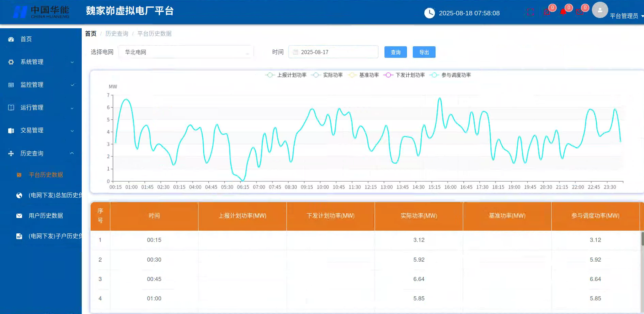
Task: Click the 历史查询 crosshair icon
Action: click(x=11, y=153)
